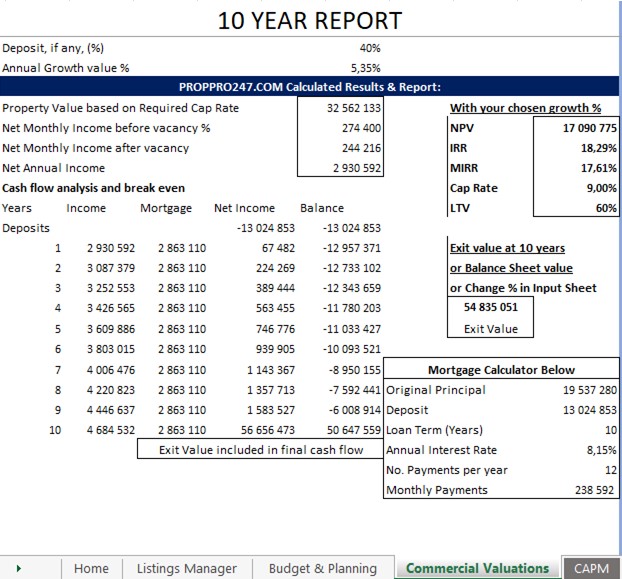Select the Deposit percentage cell 40%
Image resolution: width=622 pixels, height=579 pixels.
click(370, 48)
